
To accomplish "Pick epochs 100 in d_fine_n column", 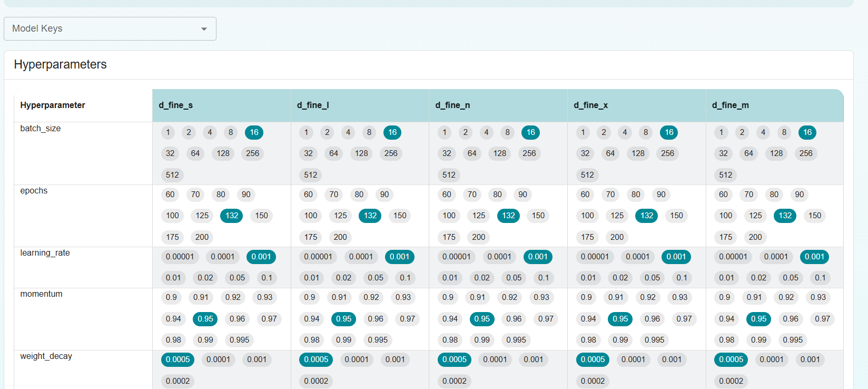I will pyautogui.click(x=449, y=216).
